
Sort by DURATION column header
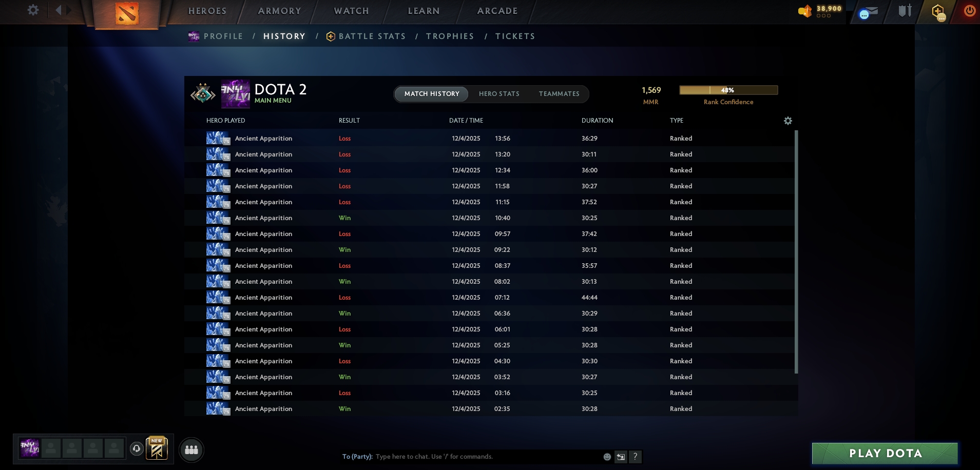pyautogui.click(x=597, y=121)
